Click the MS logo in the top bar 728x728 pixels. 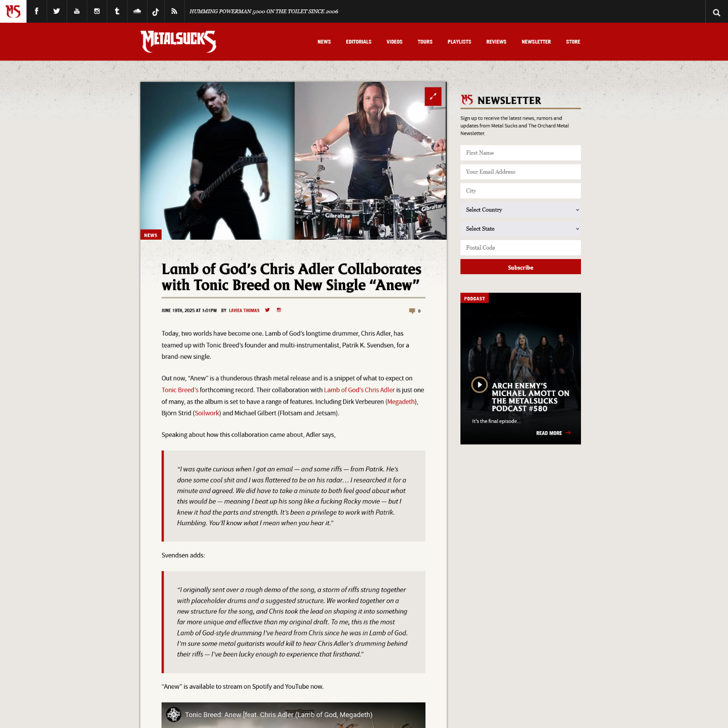[13, 11]
